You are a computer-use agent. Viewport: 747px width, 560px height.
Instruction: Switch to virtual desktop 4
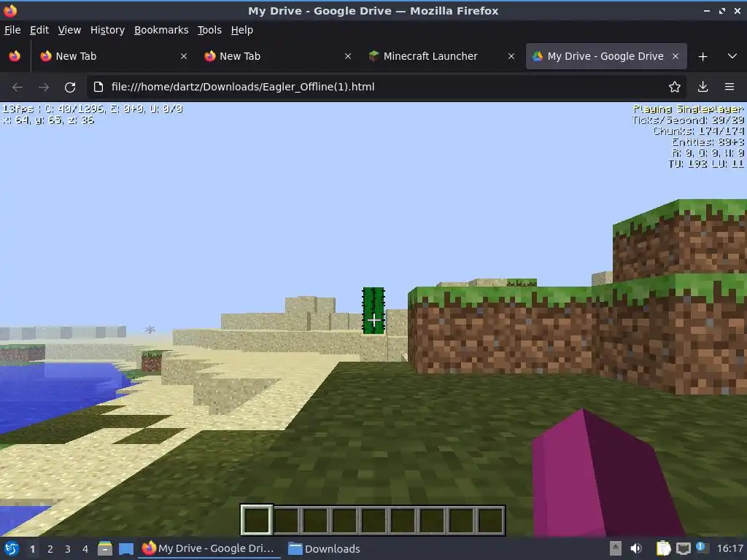pyautogui.click(x=85, y=549)
